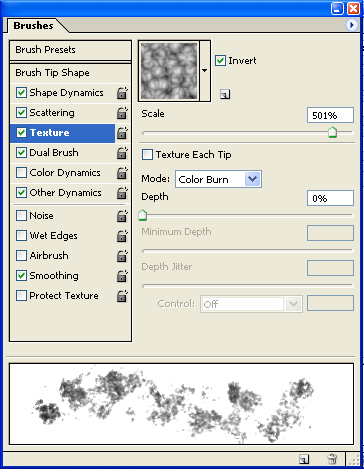This screenshot has height=469, width=364.
Task: Open the Brush Presets section
Action: 70,50
